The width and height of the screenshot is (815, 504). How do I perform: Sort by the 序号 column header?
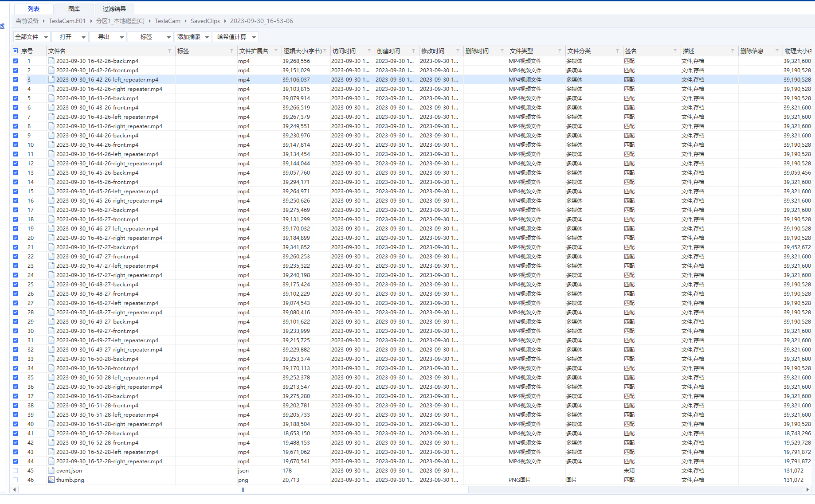[27, 51]
